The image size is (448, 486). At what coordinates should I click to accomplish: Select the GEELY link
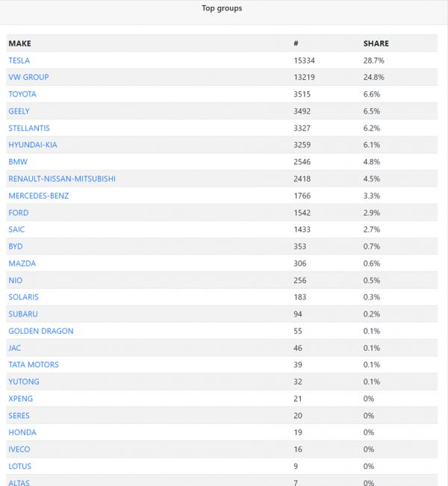pyautogui.click(x=19, y=111)
